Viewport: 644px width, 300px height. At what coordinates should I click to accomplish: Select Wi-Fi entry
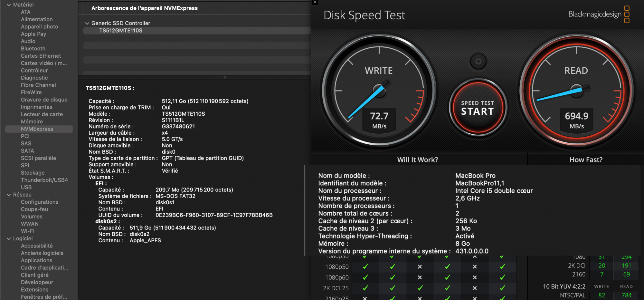[28, 231]
